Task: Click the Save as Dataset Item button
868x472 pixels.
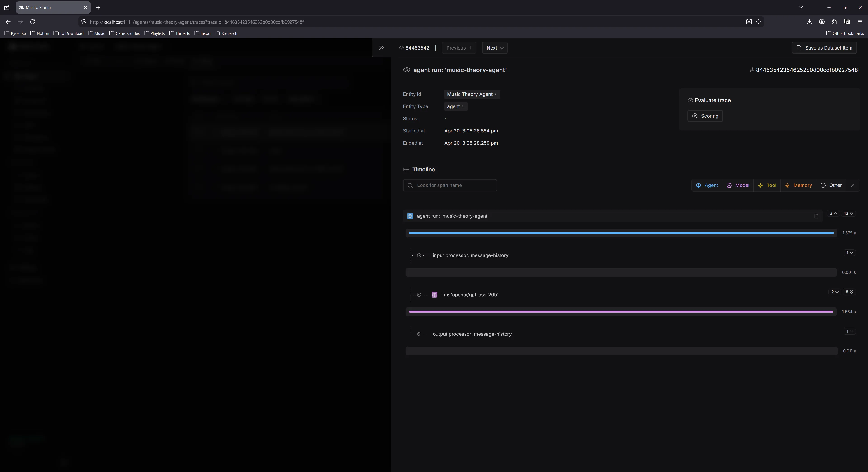Action: (824, 47)
